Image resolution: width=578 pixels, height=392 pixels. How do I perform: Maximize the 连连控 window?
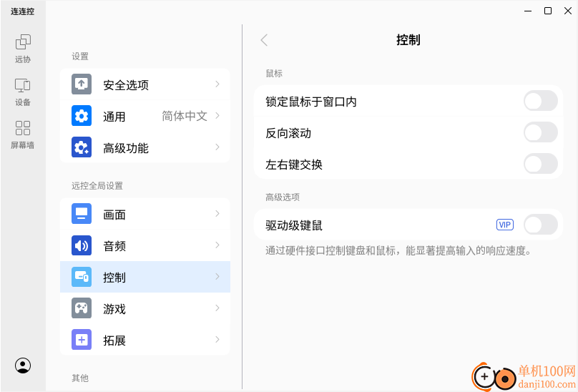coord(548,11)
